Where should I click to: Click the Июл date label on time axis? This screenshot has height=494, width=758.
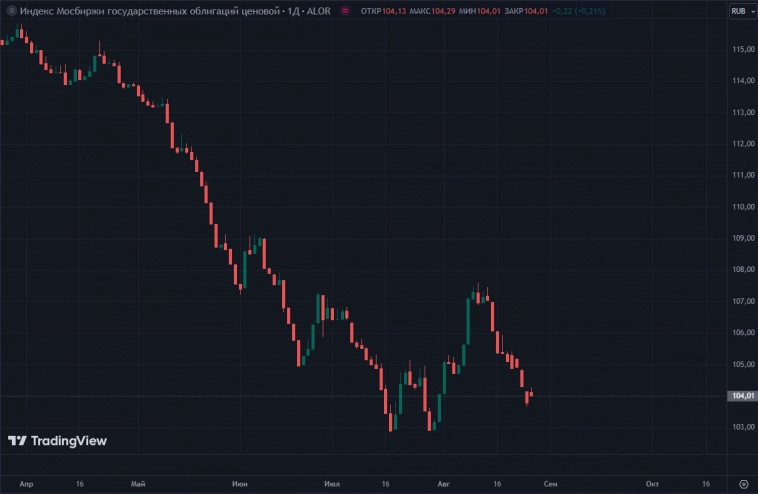pyautogui.click(x=332, y=484)
